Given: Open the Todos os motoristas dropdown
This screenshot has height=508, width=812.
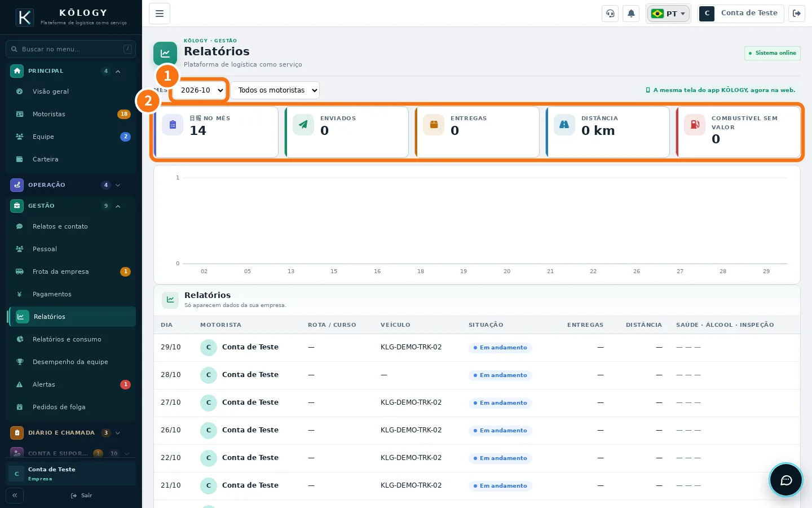Looking at the screenshot, I should tap(275, 90).
